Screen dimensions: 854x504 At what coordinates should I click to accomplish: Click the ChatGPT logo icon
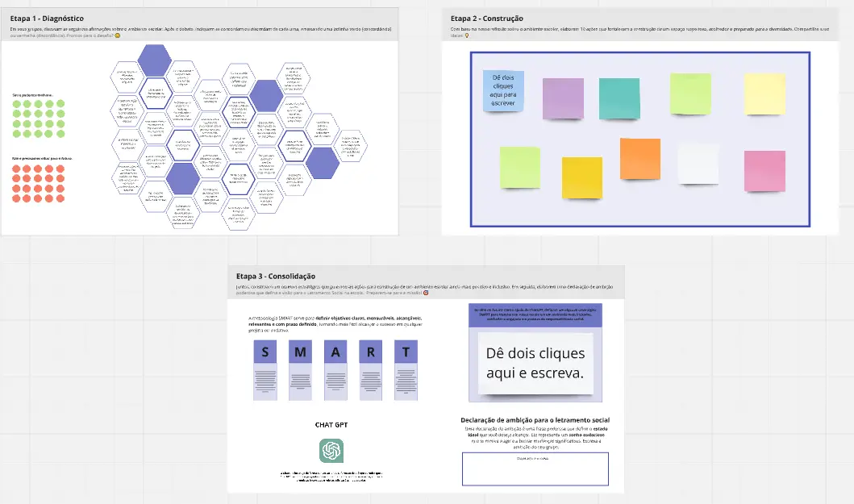point(332,451)
